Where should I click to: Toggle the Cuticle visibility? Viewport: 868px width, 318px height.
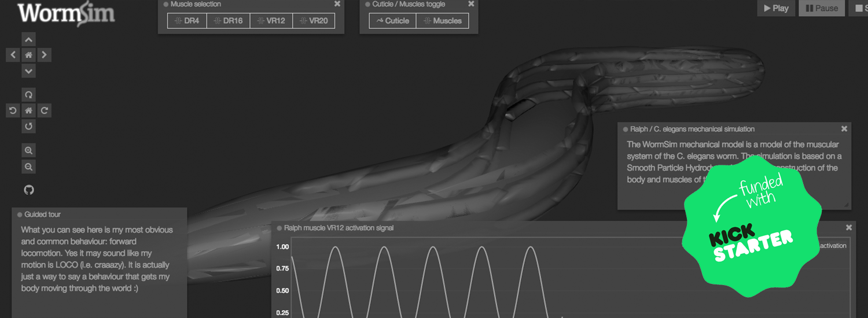pyautogui.click(x=392, y=21)
